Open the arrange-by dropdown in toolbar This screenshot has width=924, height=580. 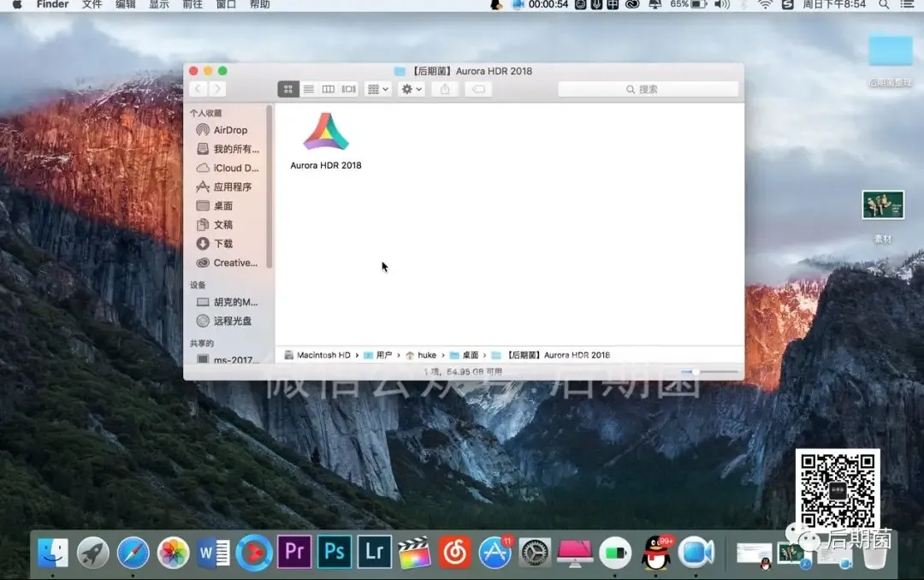(378, 89)
